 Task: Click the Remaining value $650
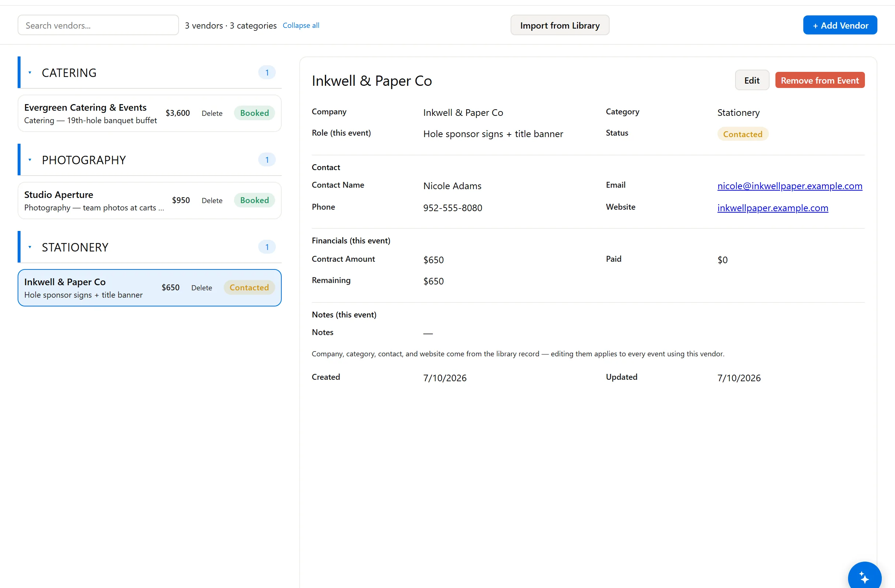(x=433, y=281)
